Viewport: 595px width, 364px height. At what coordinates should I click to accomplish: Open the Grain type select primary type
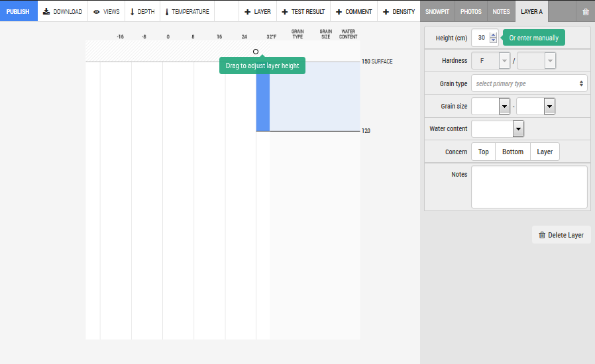coord(529,83)
